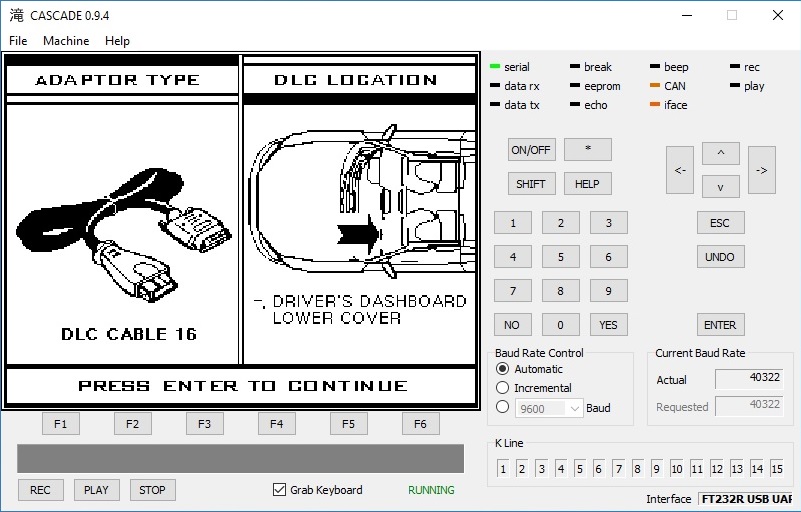Image resolution: width=801 pixels, height=512 pixels.
Task: Uncheck the Grab Keyboard checkbox
Action: [280, 490]
